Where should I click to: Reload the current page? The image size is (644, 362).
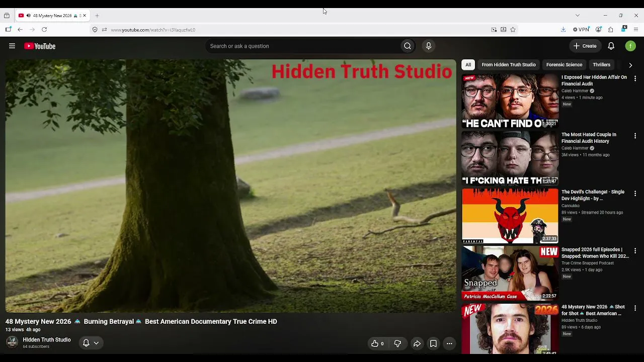point(44,30)
